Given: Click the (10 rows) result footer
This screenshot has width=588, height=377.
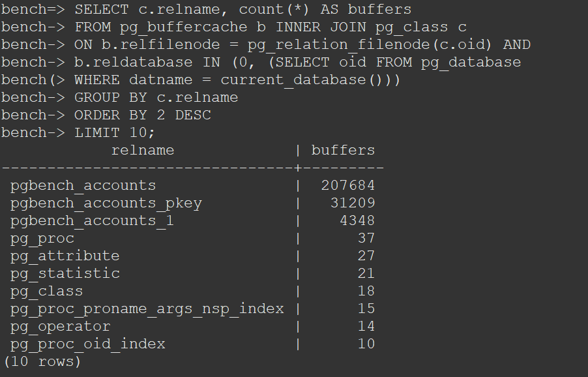Looking at the screenshot, I should pyautogui.click(x=42, y=361).
